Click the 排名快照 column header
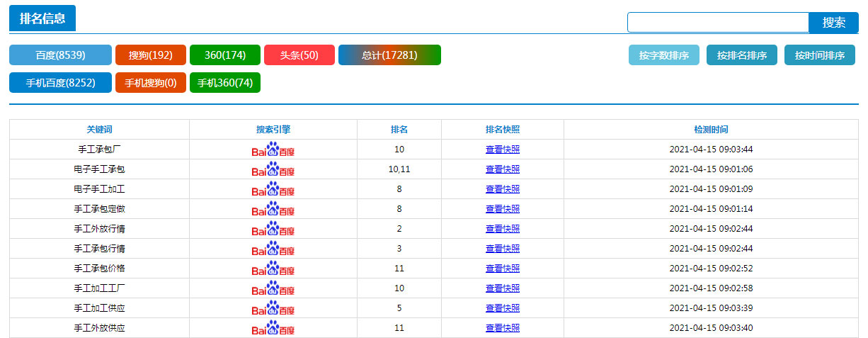 click(503, 130)
